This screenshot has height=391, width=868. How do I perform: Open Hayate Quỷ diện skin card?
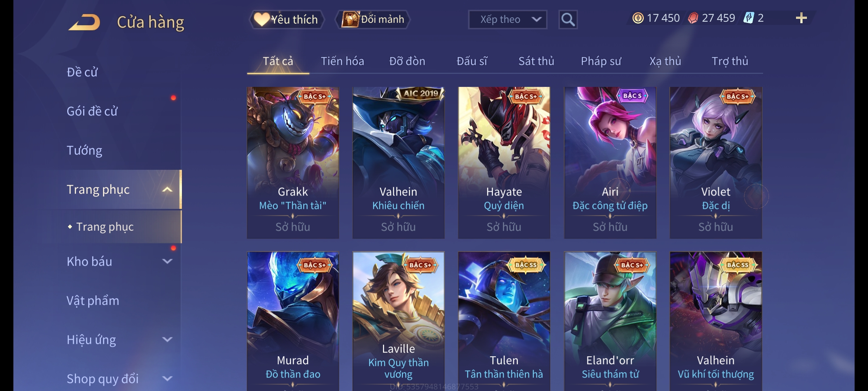(x=504, y=163)
